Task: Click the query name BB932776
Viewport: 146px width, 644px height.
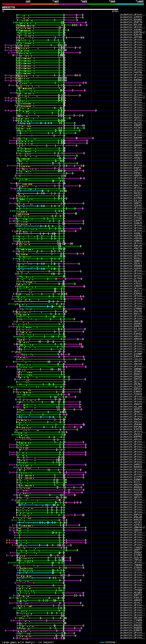Action: point(8,8)
